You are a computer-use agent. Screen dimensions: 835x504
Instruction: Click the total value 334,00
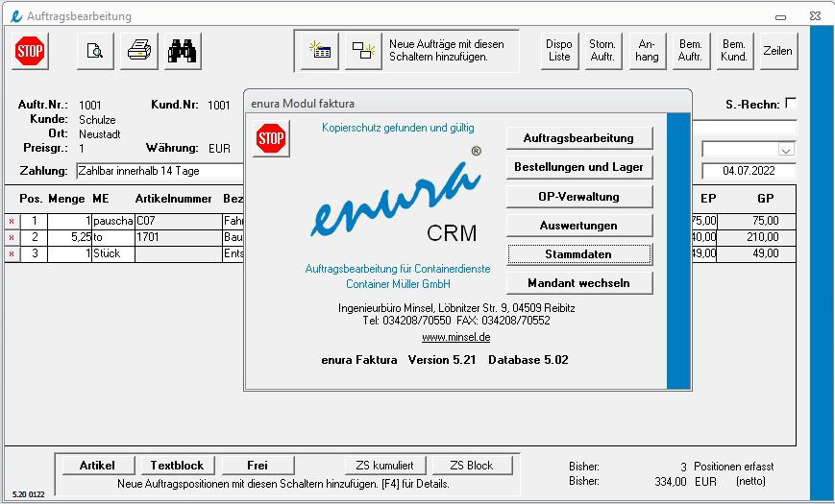tap(671, 482)
